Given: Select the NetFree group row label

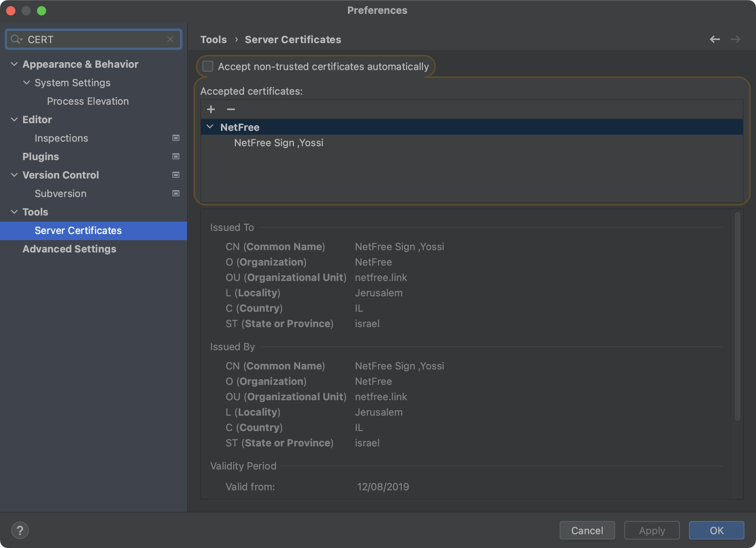Looking at the screenshot, I should (240, 127).
